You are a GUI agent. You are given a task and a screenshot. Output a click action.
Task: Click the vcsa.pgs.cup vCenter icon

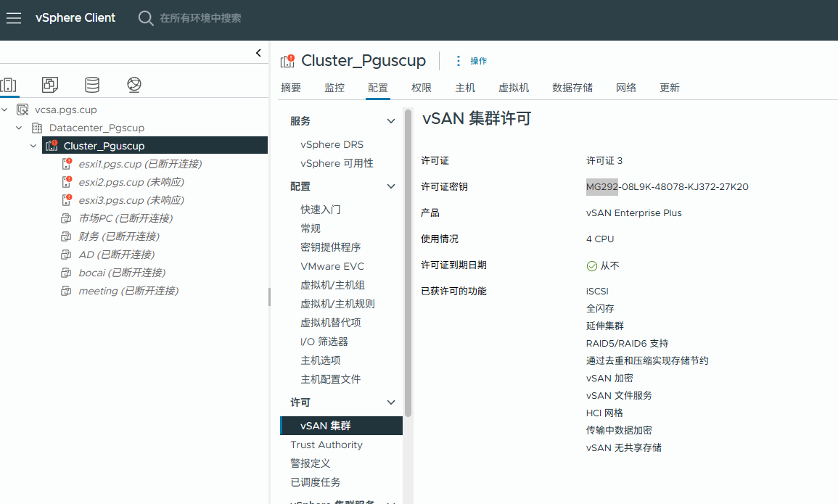tap(22, 110)
